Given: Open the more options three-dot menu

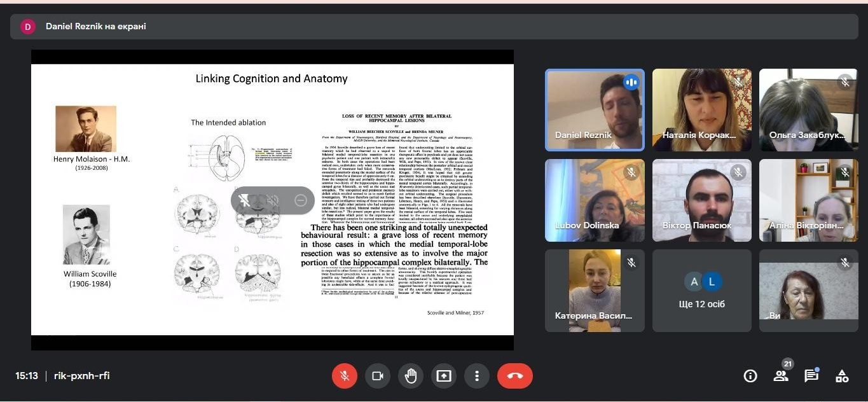Looking at the screenshot, I should coord(477,376).
